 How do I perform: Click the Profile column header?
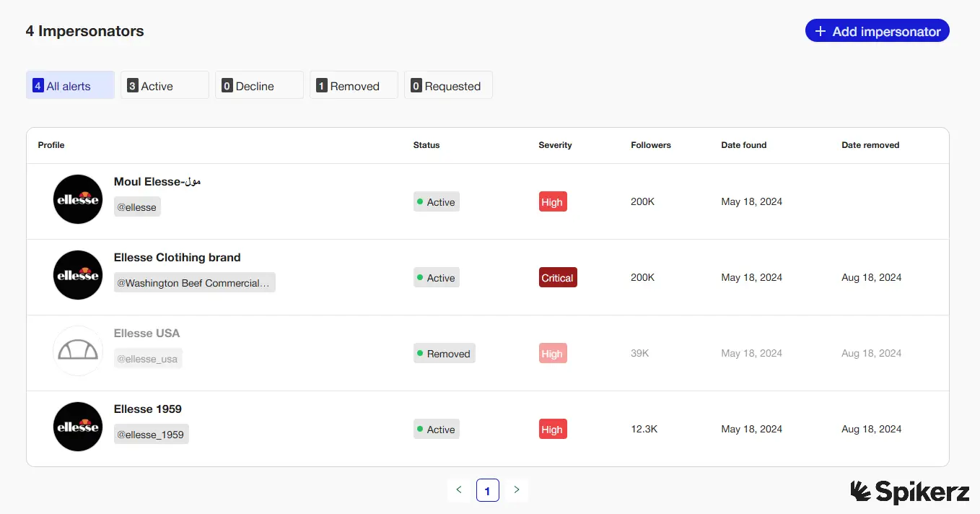point(51,145)
